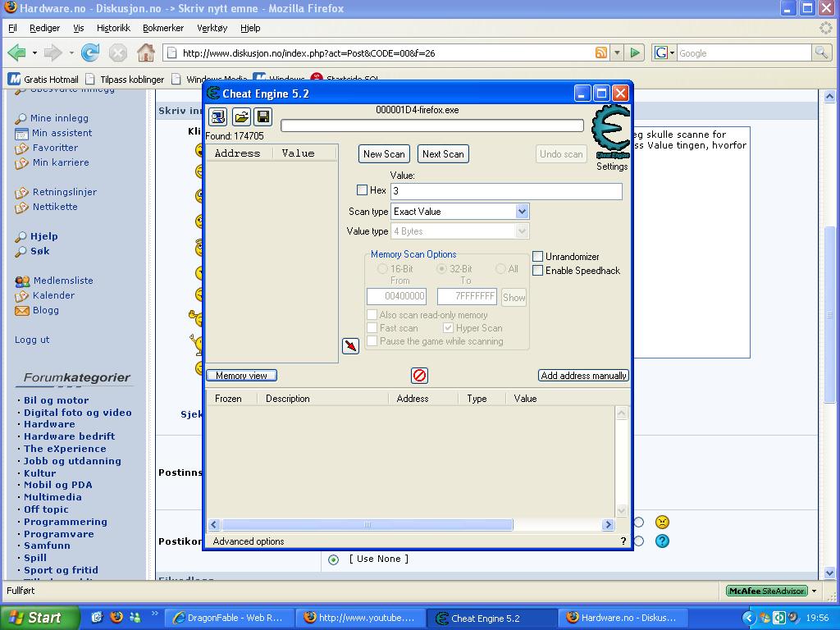Expand more quick launch items chevron
The image size is (840, 630).
click(155, 614)
